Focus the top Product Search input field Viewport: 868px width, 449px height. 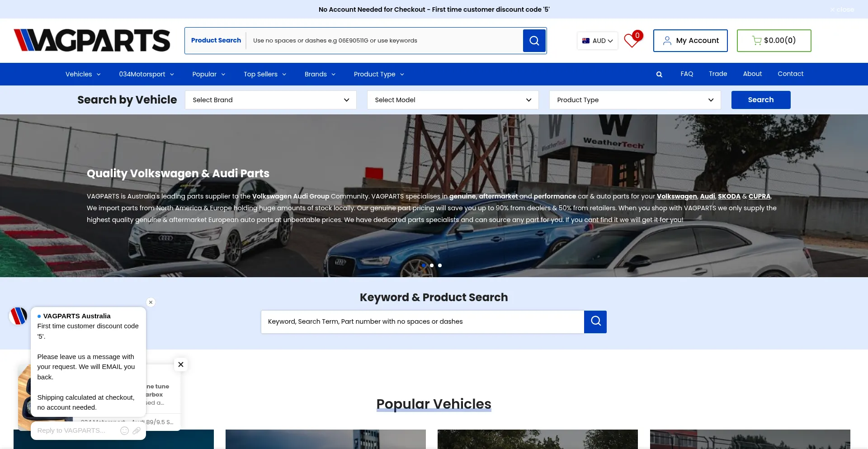384,41
